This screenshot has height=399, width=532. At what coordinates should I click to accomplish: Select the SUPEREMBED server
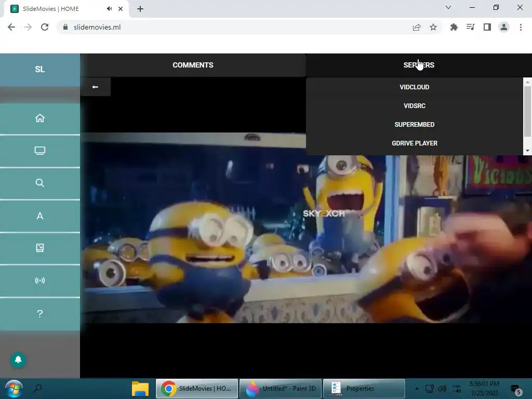click(414, 125)
